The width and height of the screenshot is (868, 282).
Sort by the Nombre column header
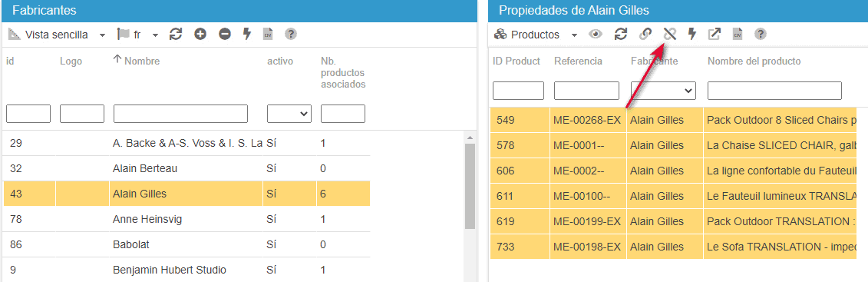point(142,61)
